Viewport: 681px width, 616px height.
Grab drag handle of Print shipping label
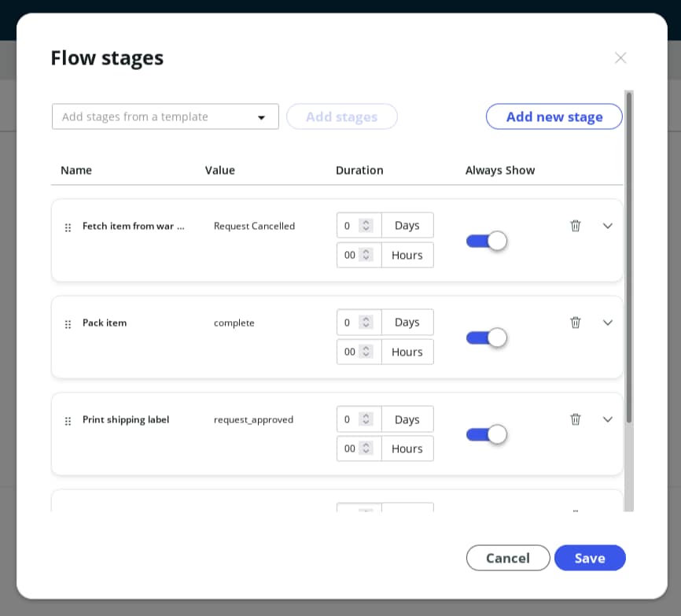68,422
